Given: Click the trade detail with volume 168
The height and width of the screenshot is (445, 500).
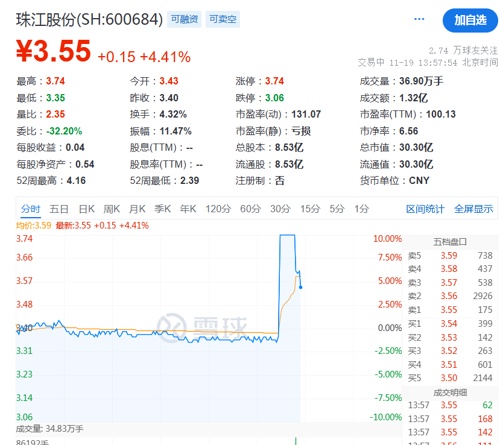Looking at the screenshot, I should (x=450, y=419).
